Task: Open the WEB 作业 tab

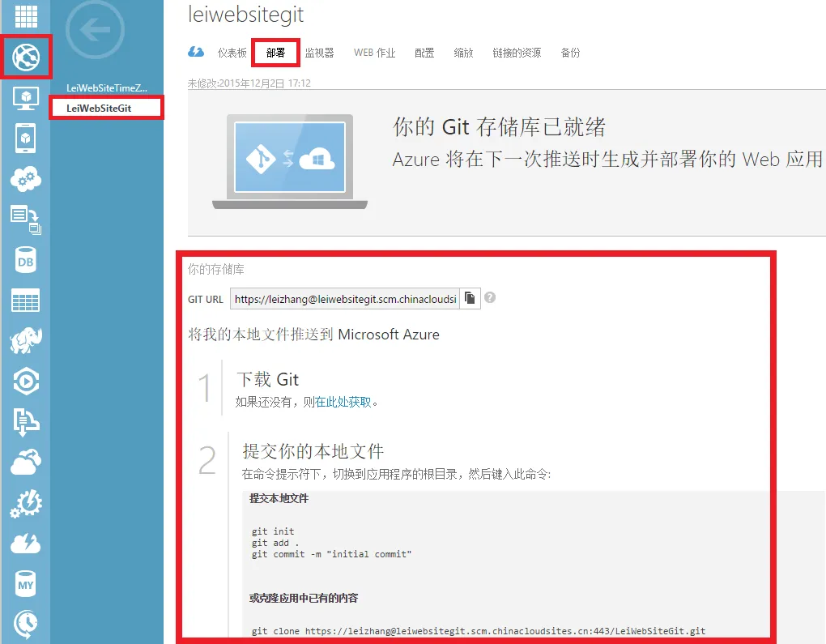Action: [375, 53]
